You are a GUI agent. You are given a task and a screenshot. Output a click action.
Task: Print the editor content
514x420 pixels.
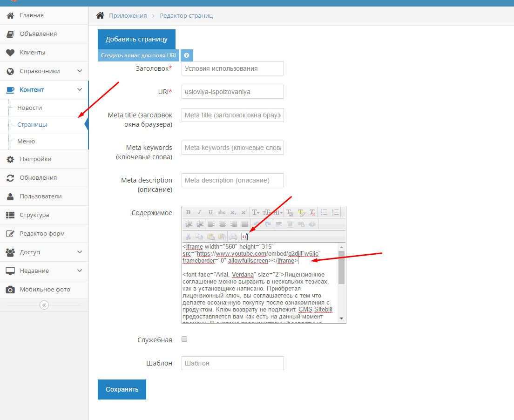[x=233, y=237]
